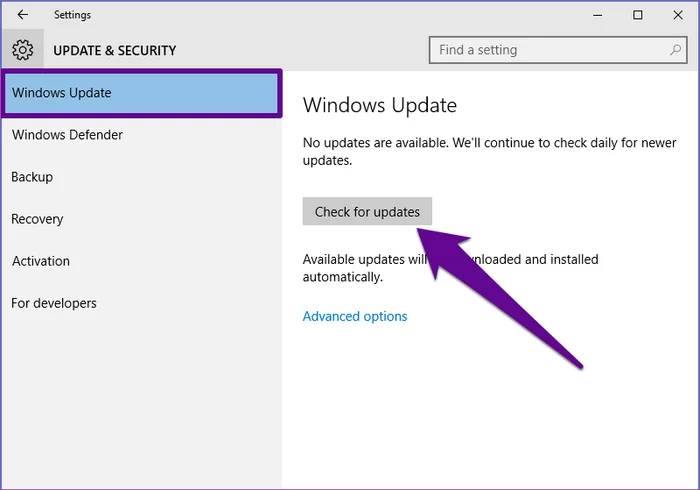Screen dimensions: 700x490
Task: Open the 'For developers' settings
Action: tap(54, 303)
